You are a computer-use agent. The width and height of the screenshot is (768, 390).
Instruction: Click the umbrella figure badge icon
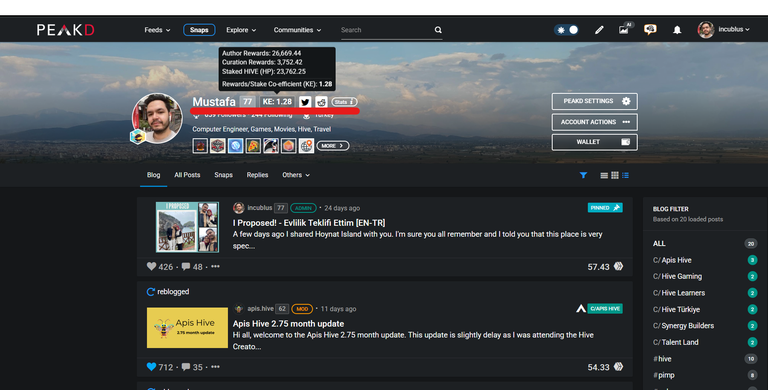[x=271, y=146]
